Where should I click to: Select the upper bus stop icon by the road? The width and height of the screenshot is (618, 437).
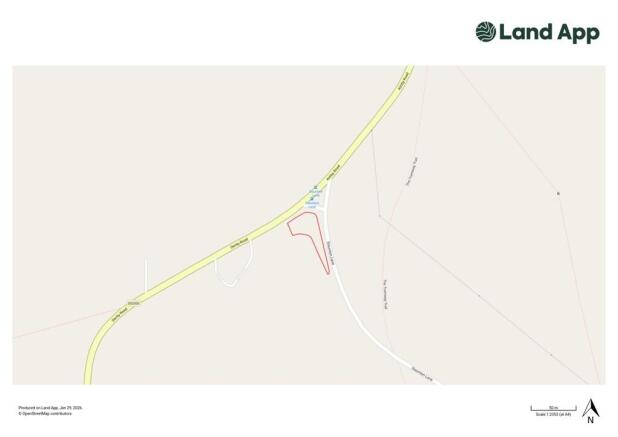click(315, 187)
